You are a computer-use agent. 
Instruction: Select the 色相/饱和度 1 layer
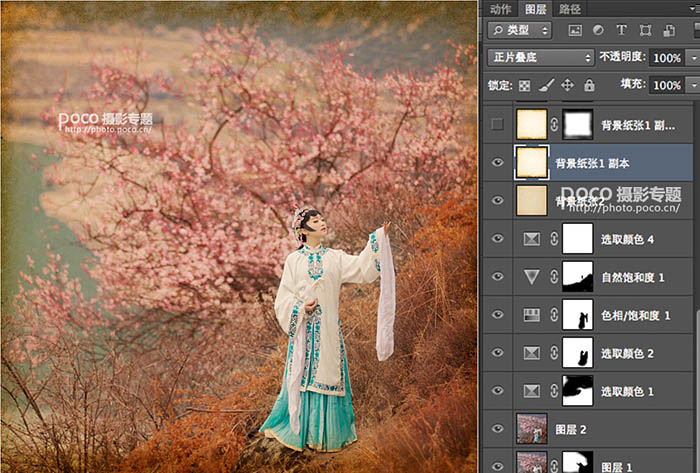tap(635, 315)
